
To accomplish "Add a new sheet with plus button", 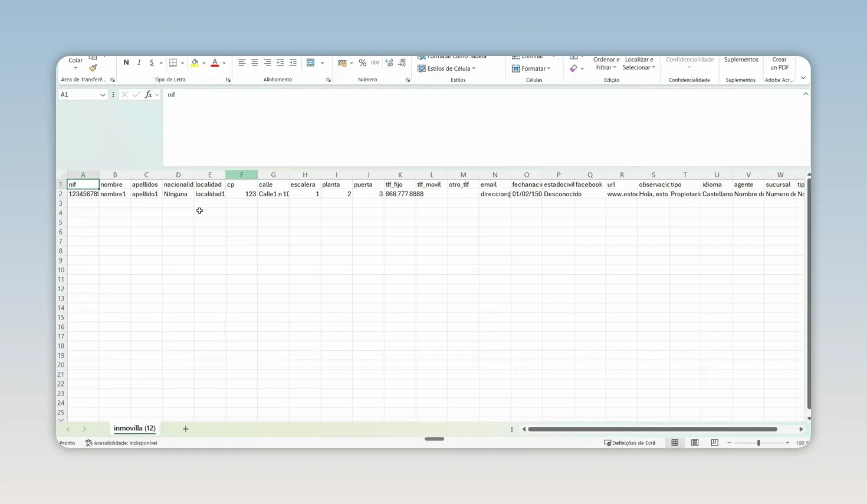I will [185, 429].
